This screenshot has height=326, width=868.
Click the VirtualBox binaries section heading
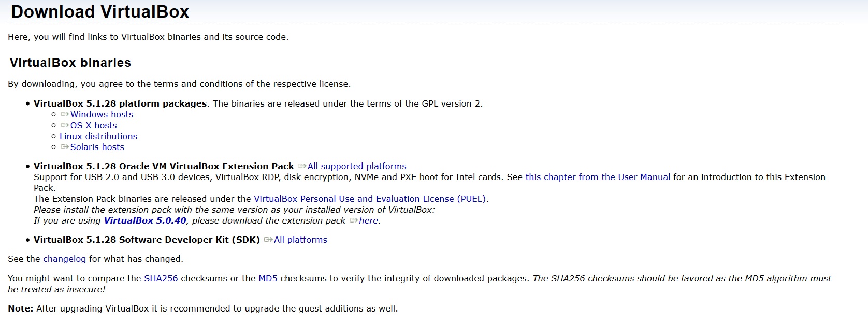(x=70, y=63)
